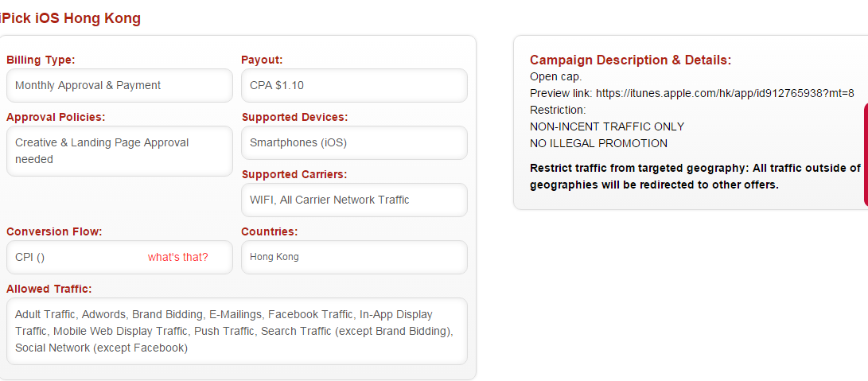Viewport: 868px width, 381px height.
Task: Click the Approval Policies label
Action: (56, 117)
